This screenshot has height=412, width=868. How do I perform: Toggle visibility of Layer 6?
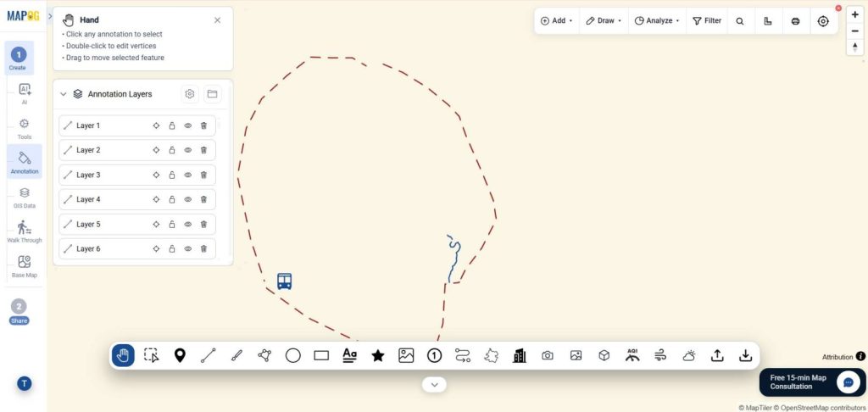[x=187, y=248]
